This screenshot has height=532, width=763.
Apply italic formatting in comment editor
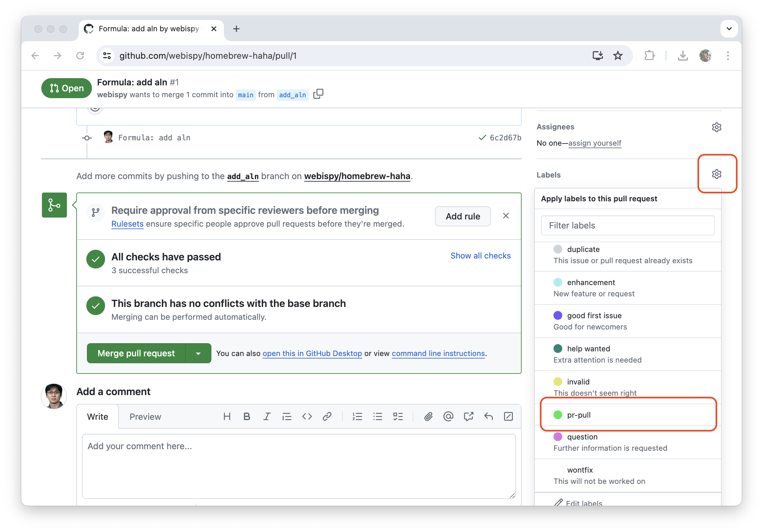click(x=266, y=416)
